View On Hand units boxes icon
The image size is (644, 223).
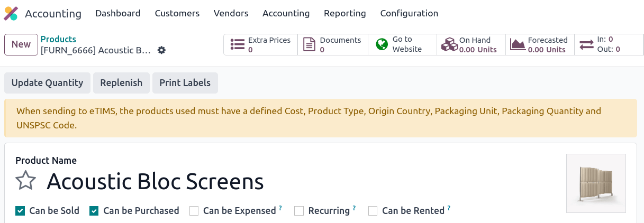[x=450, y=45]
